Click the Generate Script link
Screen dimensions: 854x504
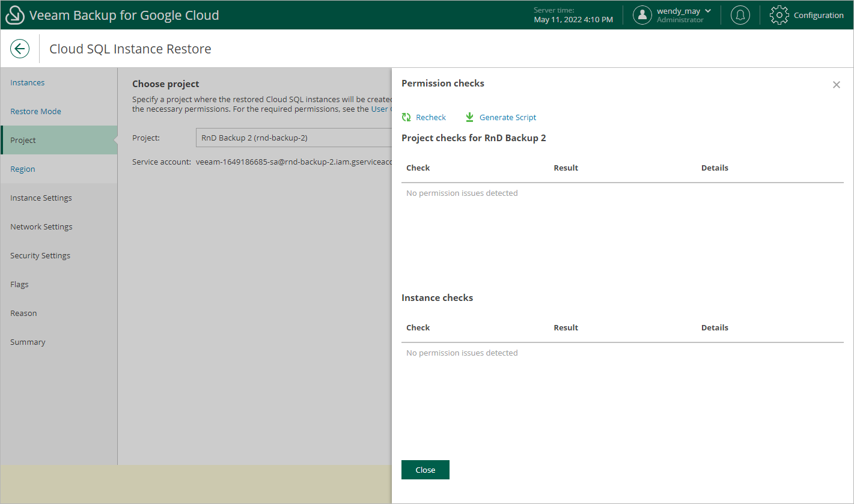pyautogui.click(x=508, y=117)
